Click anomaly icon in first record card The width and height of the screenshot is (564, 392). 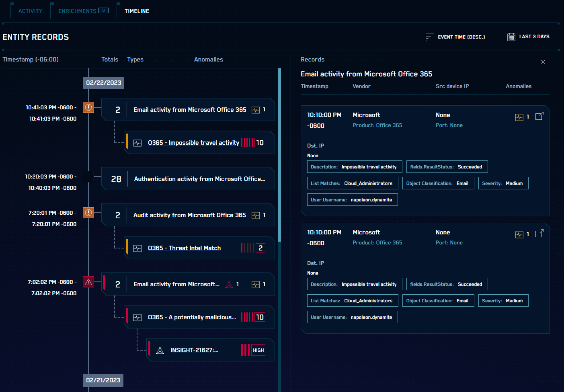(x=519, y=117)
